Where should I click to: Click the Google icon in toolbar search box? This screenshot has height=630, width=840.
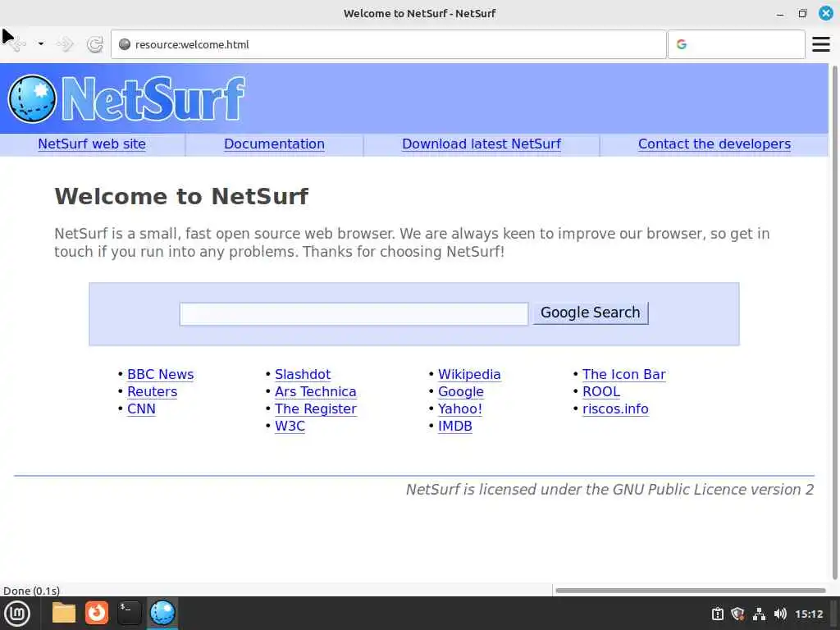682,44
